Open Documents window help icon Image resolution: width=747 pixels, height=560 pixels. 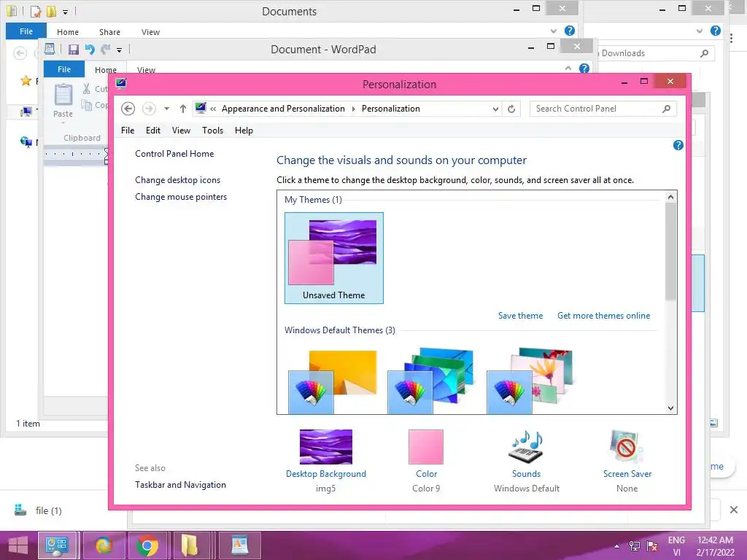pyautogui.click(x=569, y=31)
